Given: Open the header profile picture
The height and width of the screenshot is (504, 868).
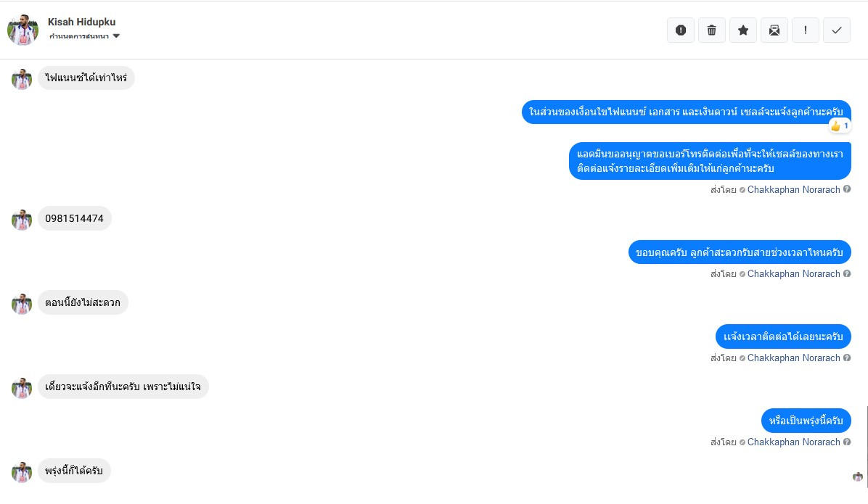Looking at the screenshot, I should pos(22,30).
